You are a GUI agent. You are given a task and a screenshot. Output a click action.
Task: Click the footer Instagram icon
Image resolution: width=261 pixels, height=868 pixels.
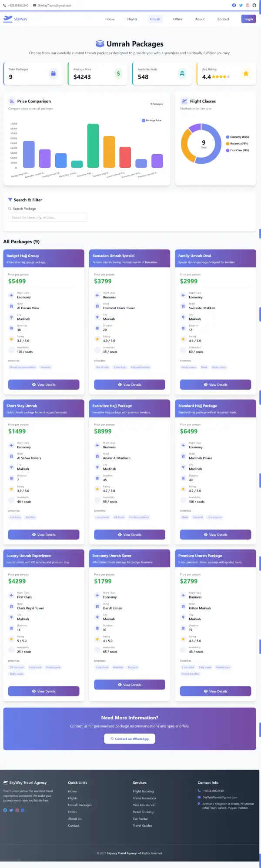click(x=17, y=810)
